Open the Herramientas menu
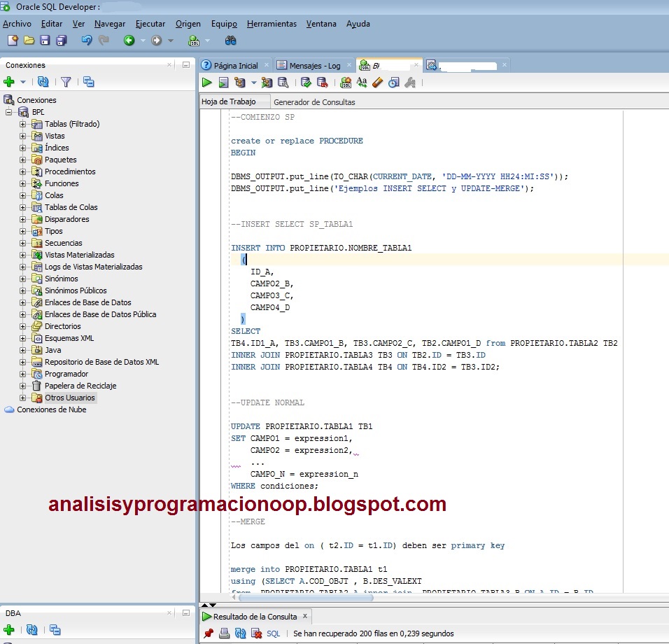The image size is (669, 644). pyautogui.click(x=272, y=23)
